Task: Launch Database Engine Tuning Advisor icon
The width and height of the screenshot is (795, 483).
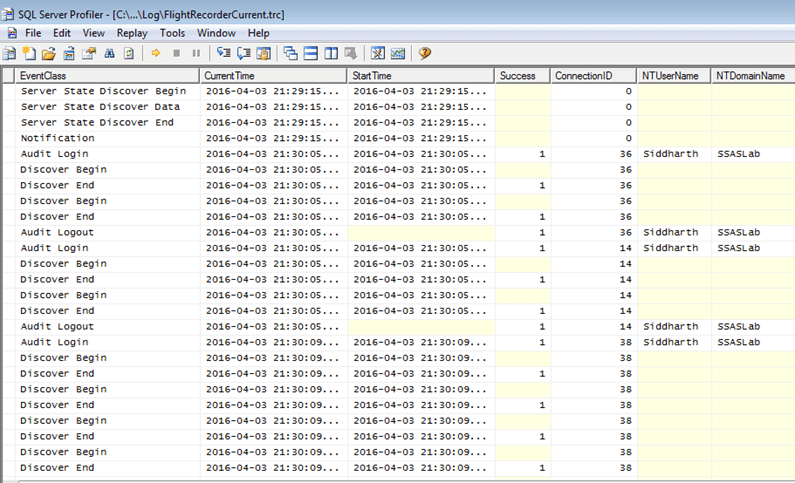Action: pos(378,53)
